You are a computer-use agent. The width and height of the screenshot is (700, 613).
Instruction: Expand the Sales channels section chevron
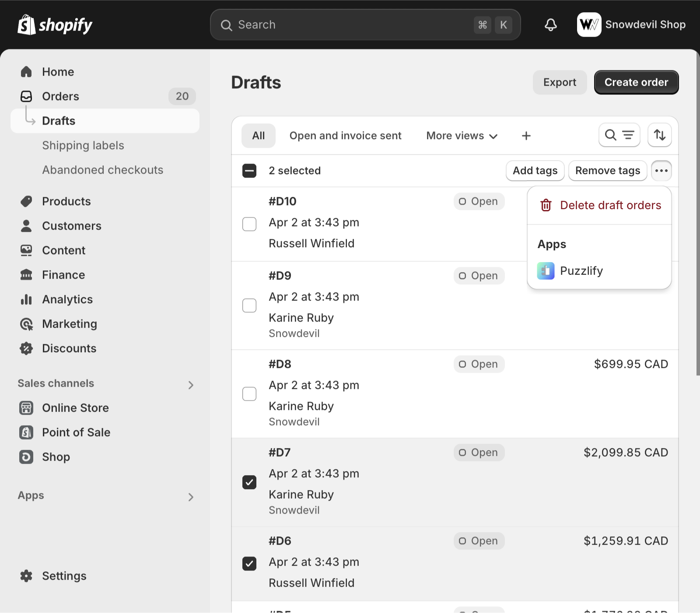point(191,385)
